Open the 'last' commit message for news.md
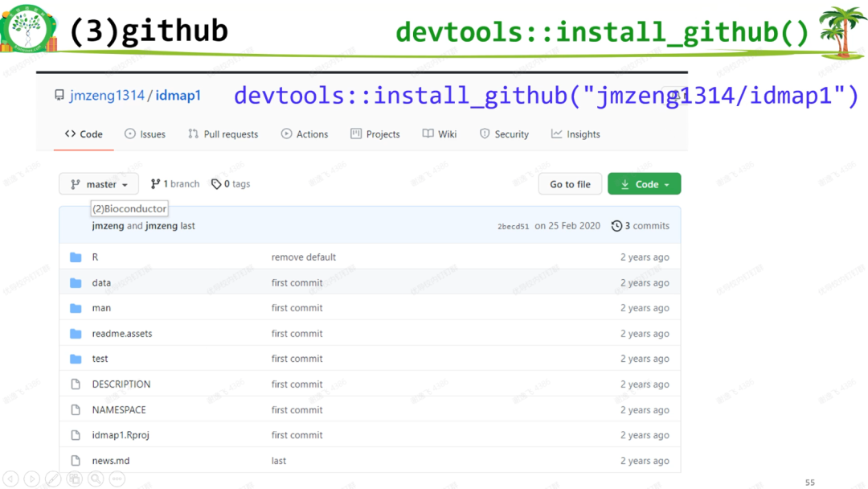 [279, 461]
